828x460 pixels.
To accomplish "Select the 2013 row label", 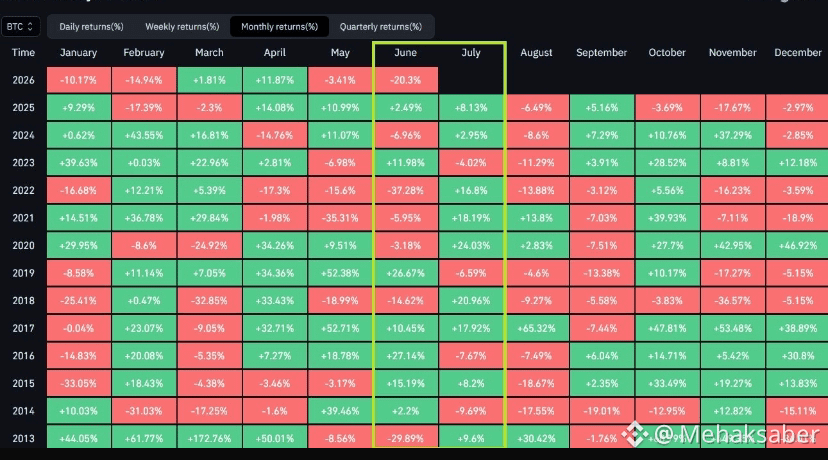I will tap(23, 438).
